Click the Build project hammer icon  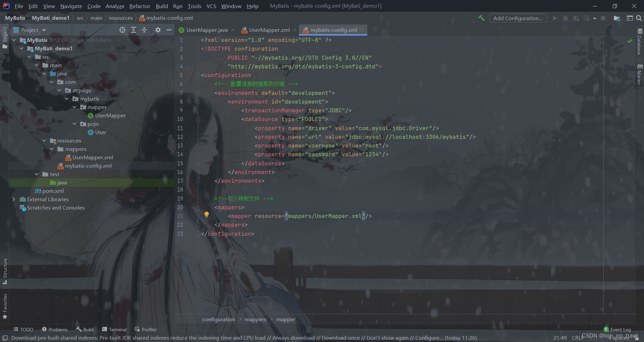coord(481,18)
